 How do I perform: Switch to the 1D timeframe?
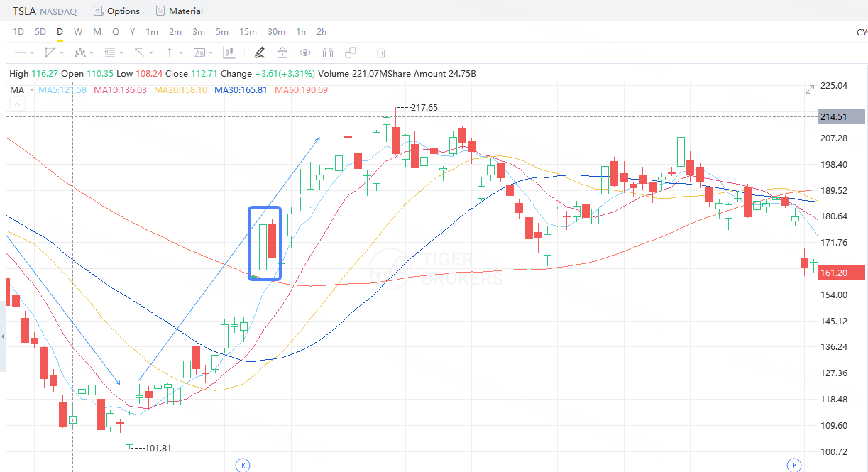click(x=18, y=32)
